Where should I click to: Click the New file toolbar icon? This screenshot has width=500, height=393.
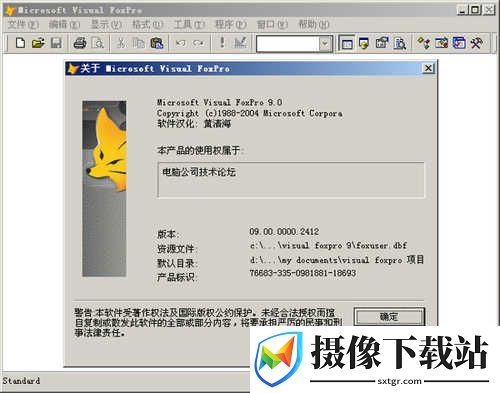tap(21, 43)
